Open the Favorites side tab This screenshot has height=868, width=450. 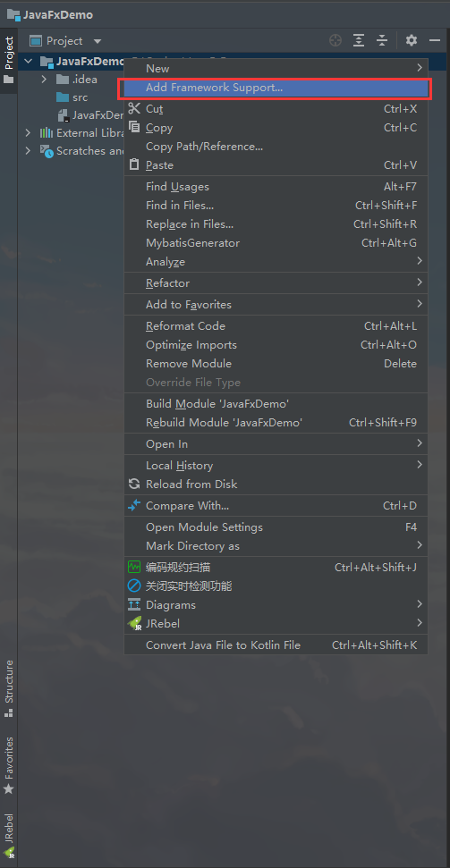[9, 765]
